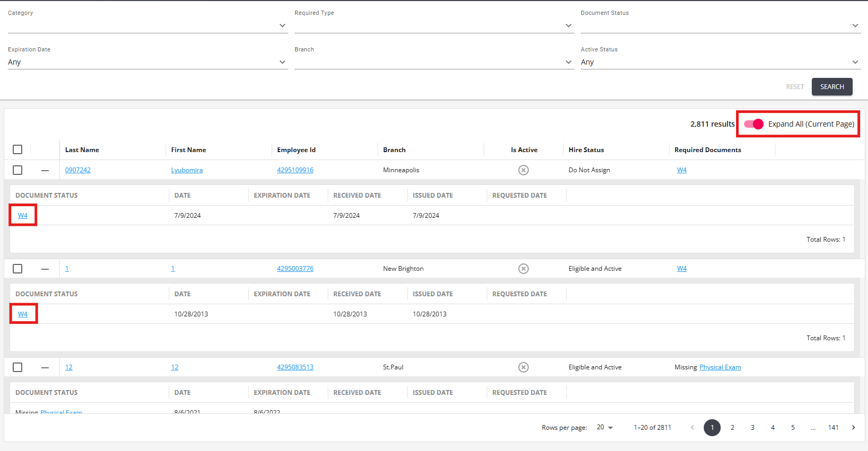Image resolution: width=868 pixels, height=451 pixels.
Task: Sort by Last Name column header
Action: [x=82, y=150]
